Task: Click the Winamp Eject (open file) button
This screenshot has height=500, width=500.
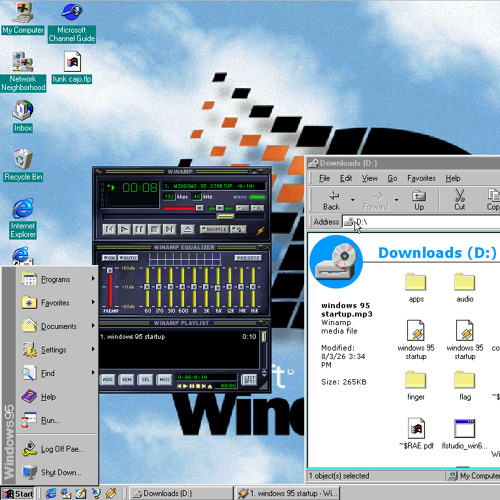Action: click(x=188, y=229)
